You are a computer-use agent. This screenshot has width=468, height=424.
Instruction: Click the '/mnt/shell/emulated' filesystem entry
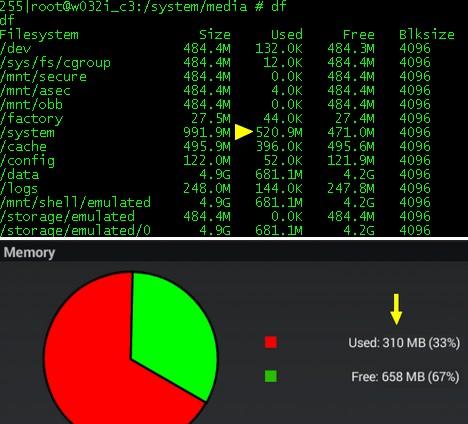click(x=75, y=203)
